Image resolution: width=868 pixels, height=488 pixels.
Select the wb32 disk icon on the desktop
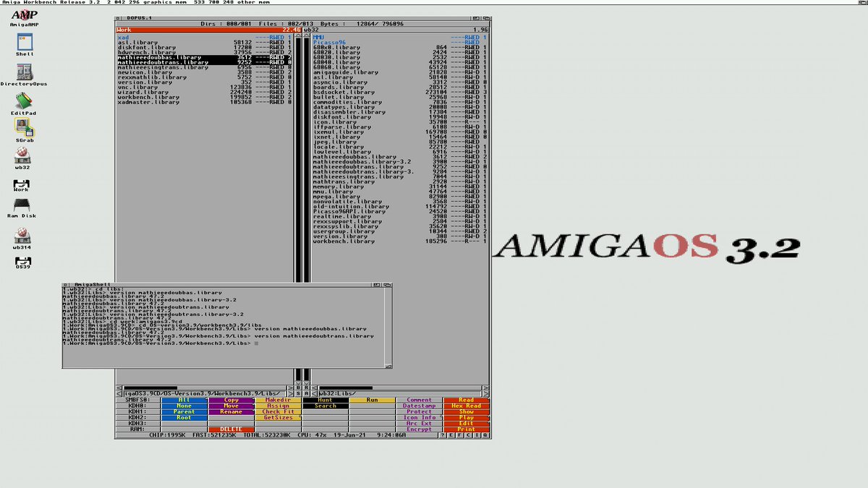(x=24, y=158)
